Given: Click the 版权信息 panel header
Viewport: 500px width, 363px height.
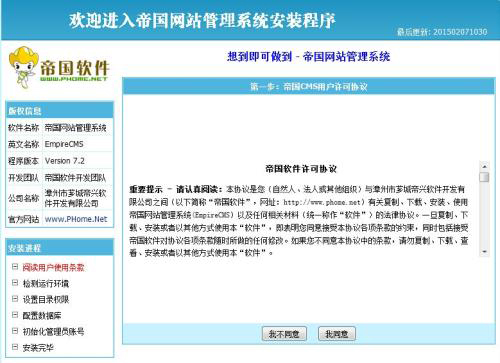Looking at the screenshot, I should pyautogui.click(x=60, y=111).
